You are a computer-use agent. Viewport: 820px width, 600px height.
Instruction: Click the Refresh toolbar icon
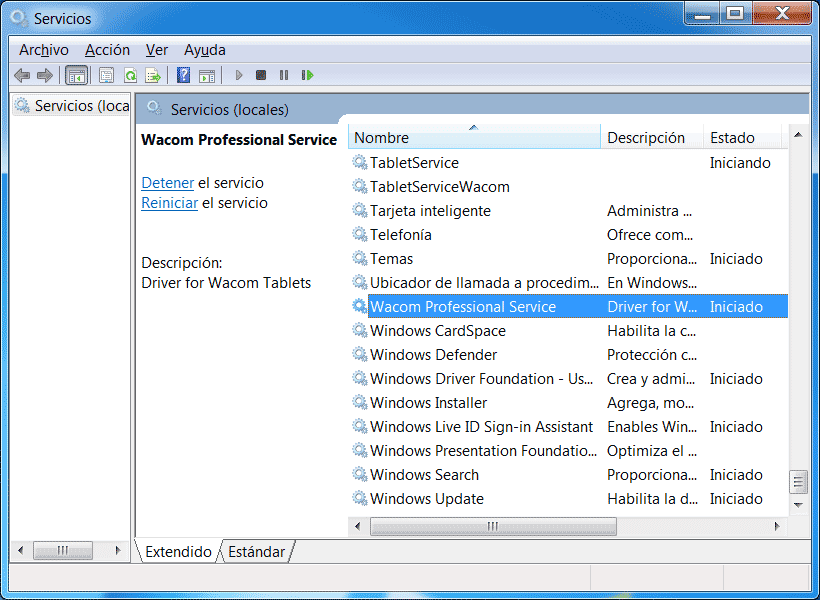coord(130,75)
